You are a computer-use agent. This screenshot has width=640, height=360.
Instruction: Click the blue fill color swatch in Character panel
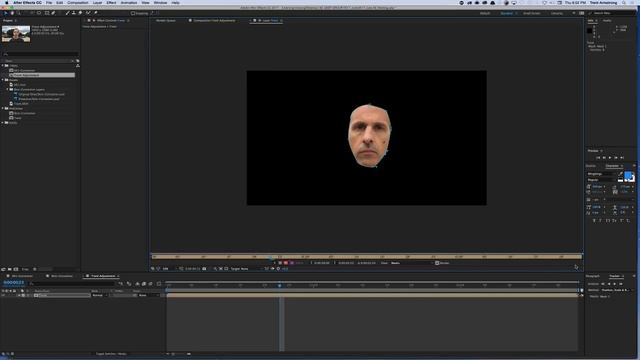pos(627,175)
